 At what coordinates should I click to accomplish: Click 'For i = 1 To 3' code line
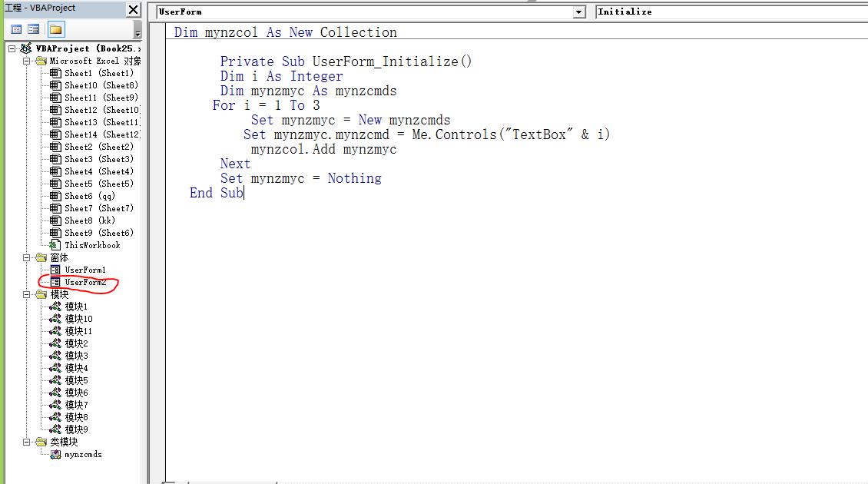tap(267, 105)
